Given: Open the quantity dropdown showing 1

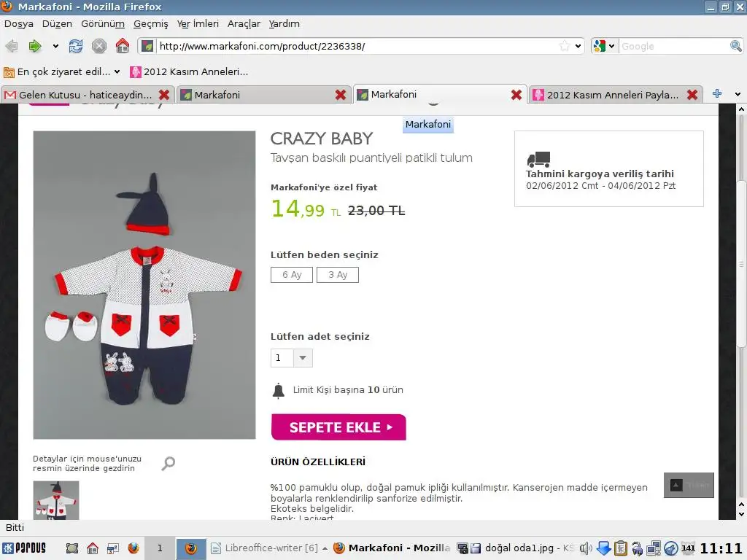Looking at the screenshot, I should tap(292, 357).
